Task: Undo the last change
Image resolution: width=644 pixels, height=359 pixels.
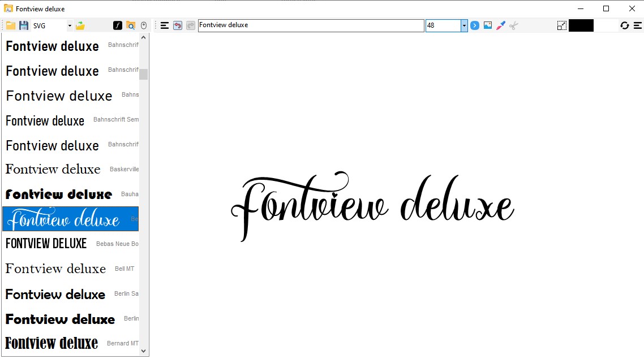Action: (x=177, y=25)
